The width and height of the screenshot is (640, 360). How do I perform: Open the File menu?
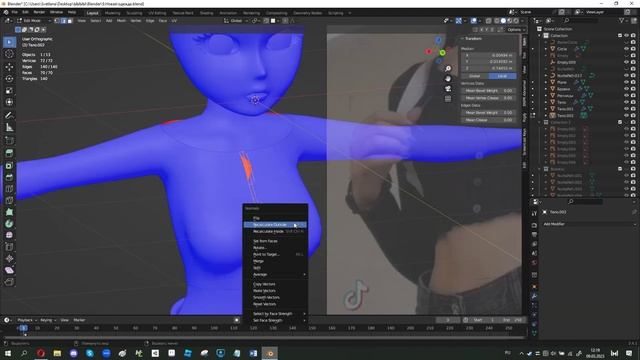15,12
